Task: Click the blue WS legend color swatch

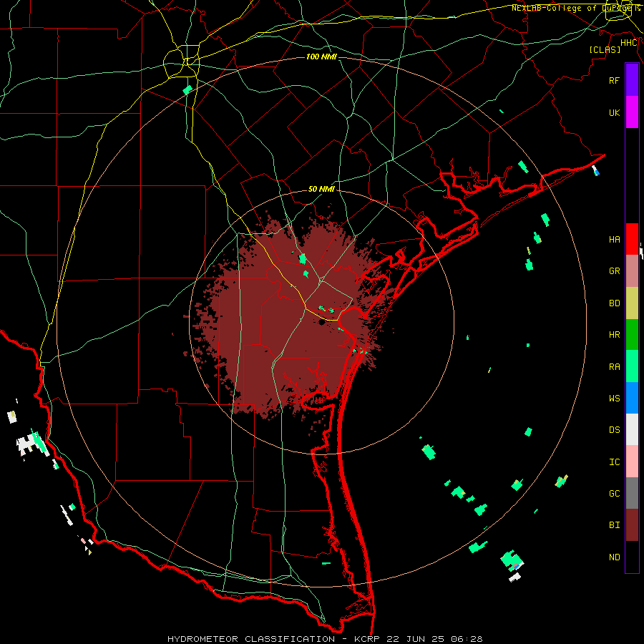Action: click(x=632, y=398)
